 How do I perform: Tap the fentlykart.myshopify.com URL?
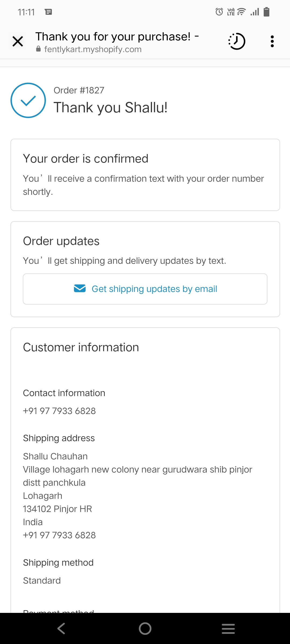(x=93, y=49)
